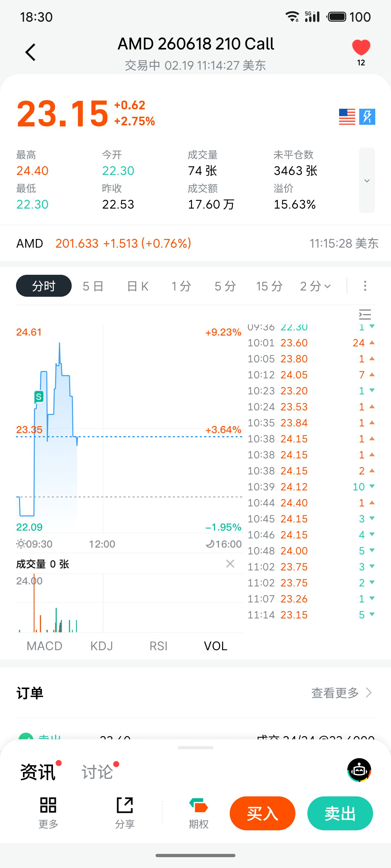Toggle the trade list panel icon
391x868 pixels.
365,314
